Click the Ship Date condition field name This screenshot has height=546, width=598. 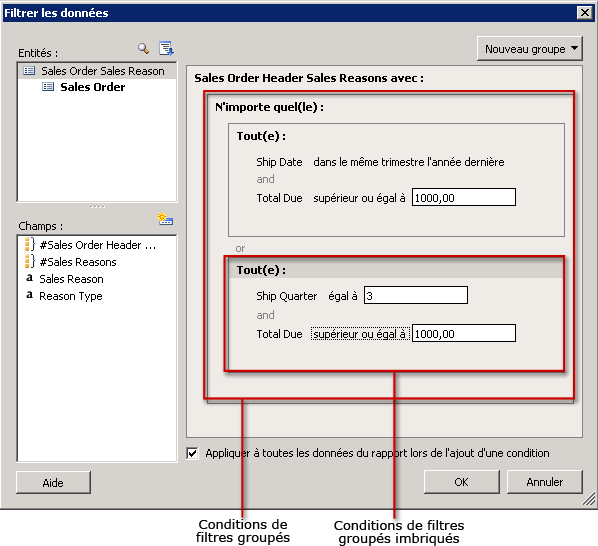click(x=279, y=162)
